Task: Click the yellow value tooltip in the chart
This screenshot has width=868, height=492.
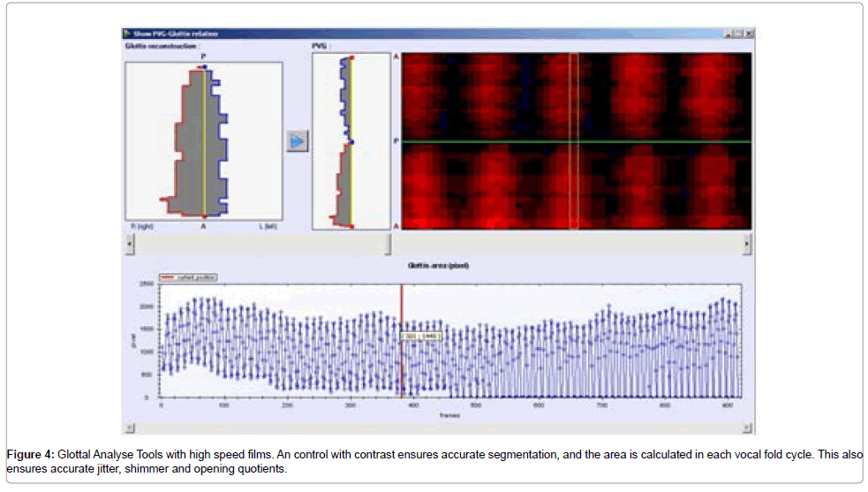Action: pos(420,337)
